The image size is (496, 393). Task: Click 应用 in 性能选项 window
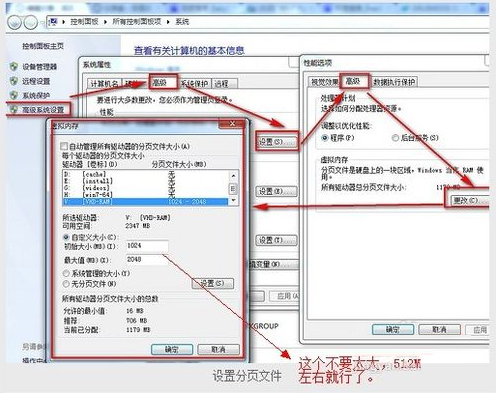(477, 329)
